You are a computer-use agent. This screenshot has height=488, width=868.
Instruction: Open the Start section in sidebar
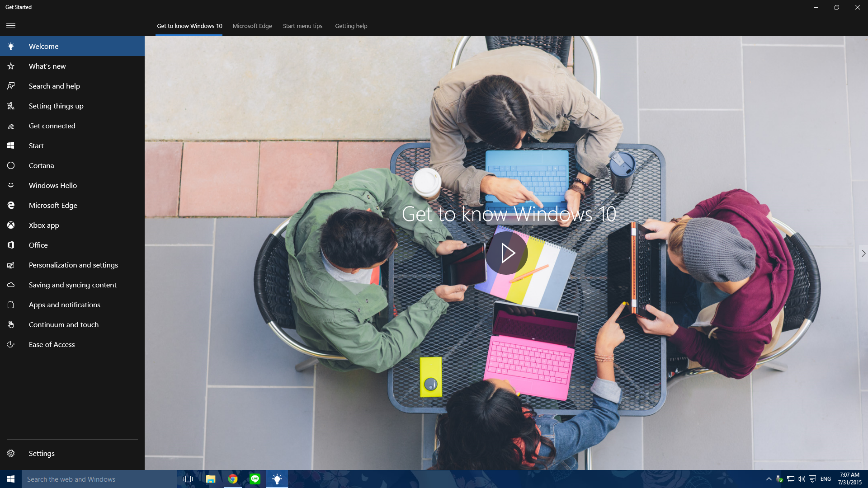(72, 145)
